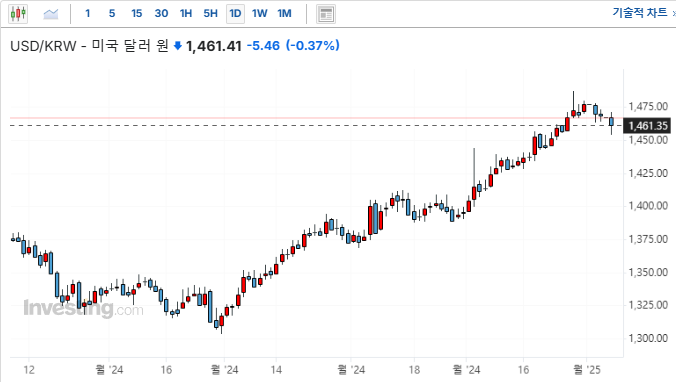The height and width of the screenshot is (382, 676).
Task: Click the USD/KRW - 미국 달러 원 title
Action: click(x=89, y=46)
